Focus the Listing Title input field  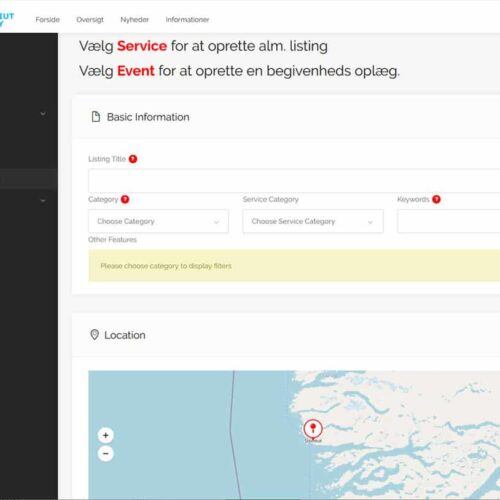(294, 181)
